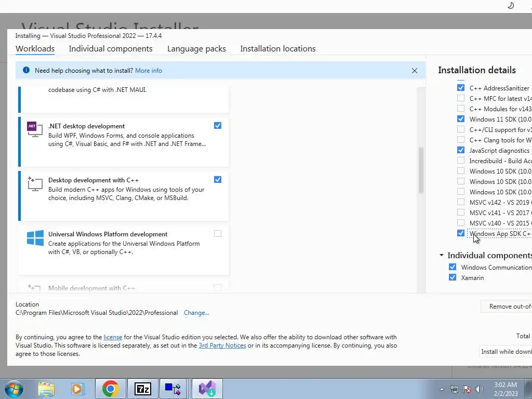This screenshot has height=399, width=532.
Task: Dismiss the help banner with X
Action: coord(415,71)
